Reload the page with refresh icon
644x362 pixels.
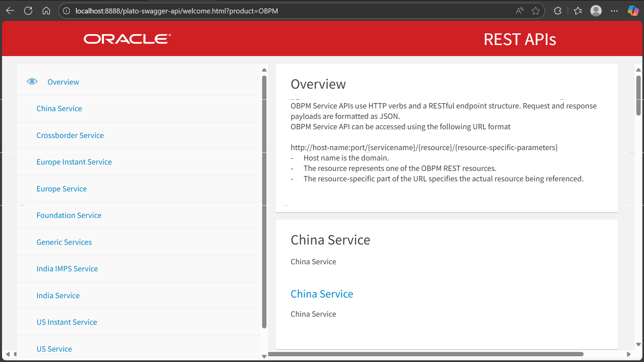tap(28, 11)
